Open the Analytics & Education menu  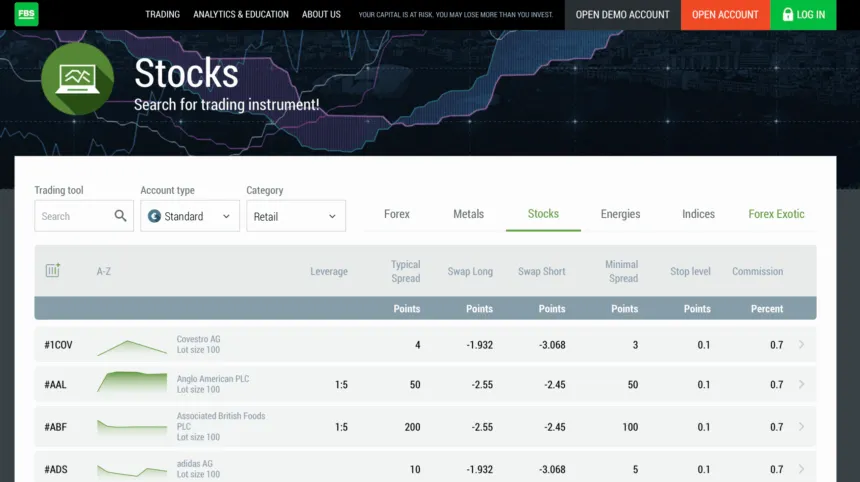tap(241, 15)
